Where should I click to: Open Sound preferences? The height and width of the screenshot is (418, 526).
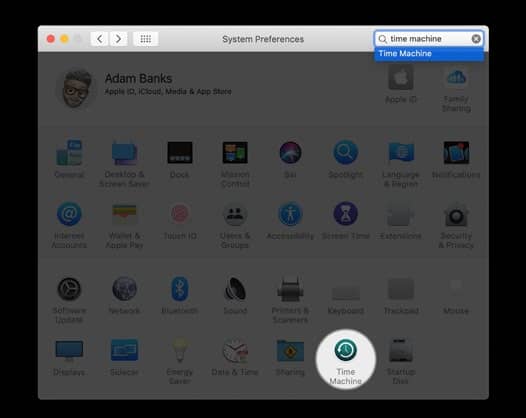pyautogui.click(x=235, y=295)
